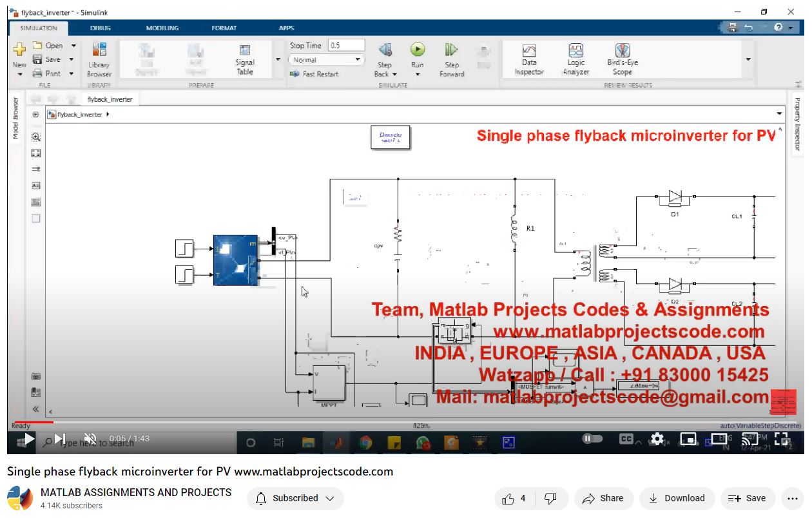Click the YouTube settings gear icon
The height and width of the screenshot is (518, 812).
(x=657, y=439)
